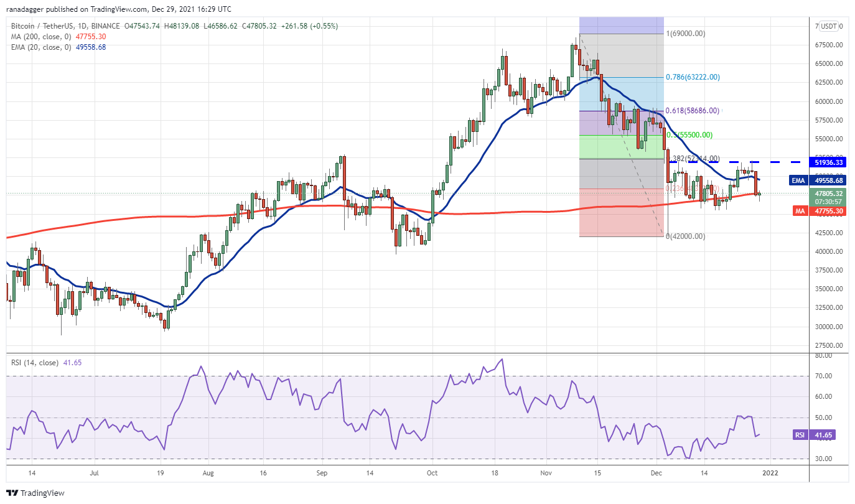Screen dimensions: 855x504
Task: Click the blue 51936.33 price tag
Action: pos(827,162)
